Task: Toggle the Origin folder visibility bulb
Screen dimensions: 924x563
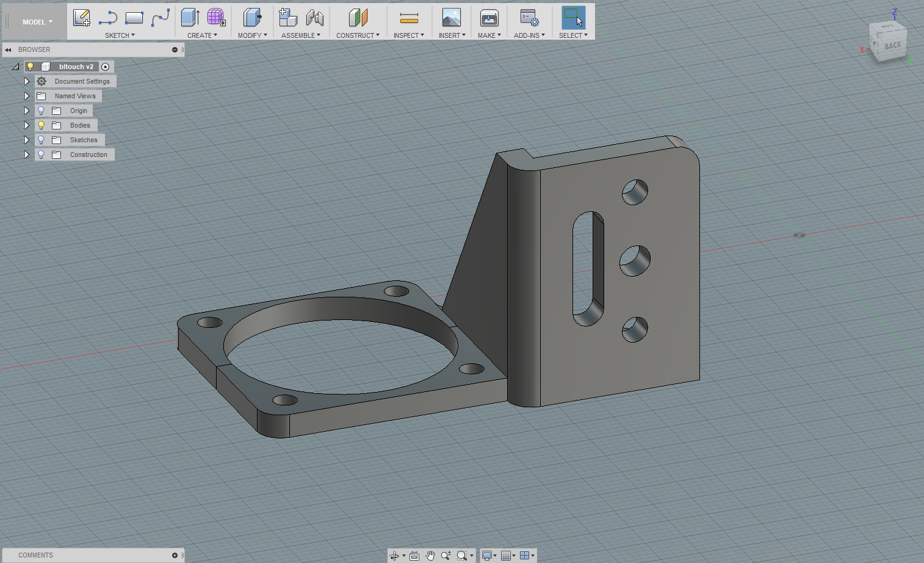Action: click(42, 111)
